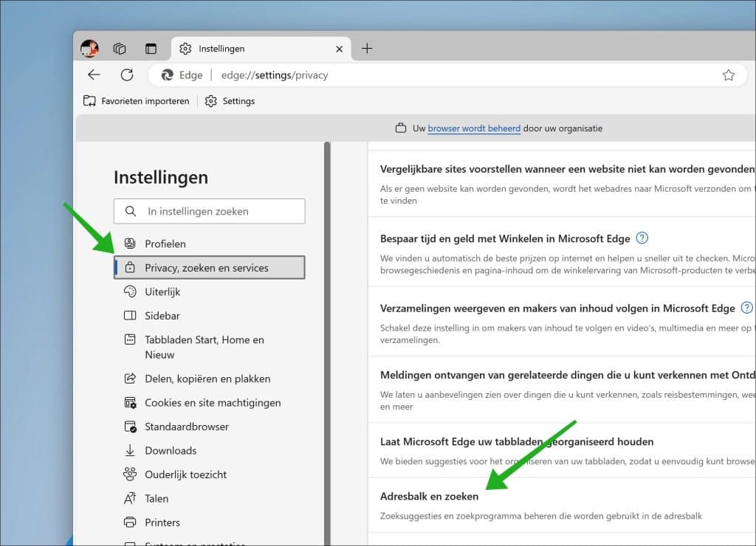This screenshot has height=546, width=756.
Task: Open the workspaces icon in title bar
Action: point(120,49)
